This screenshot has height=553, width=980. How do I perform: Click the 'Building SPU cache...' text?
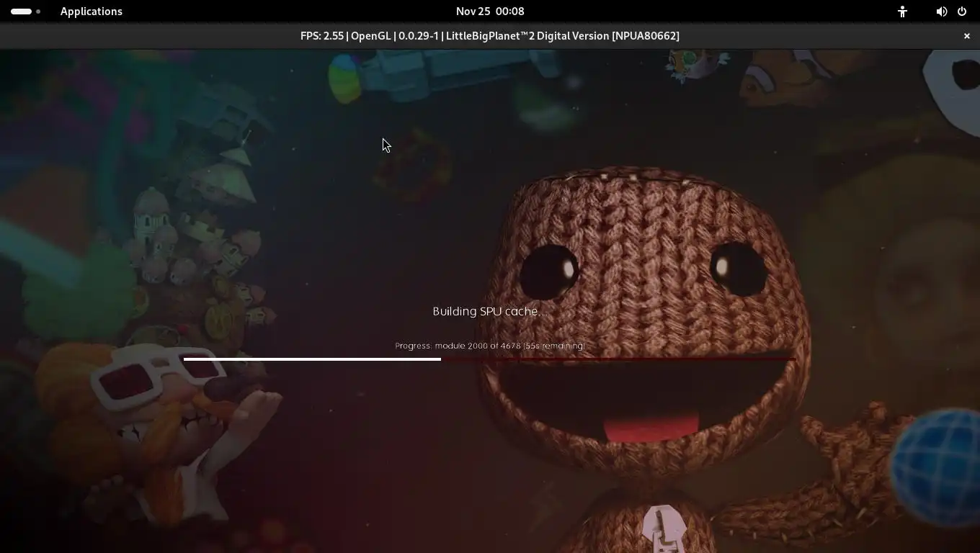[x=490, y=311]
